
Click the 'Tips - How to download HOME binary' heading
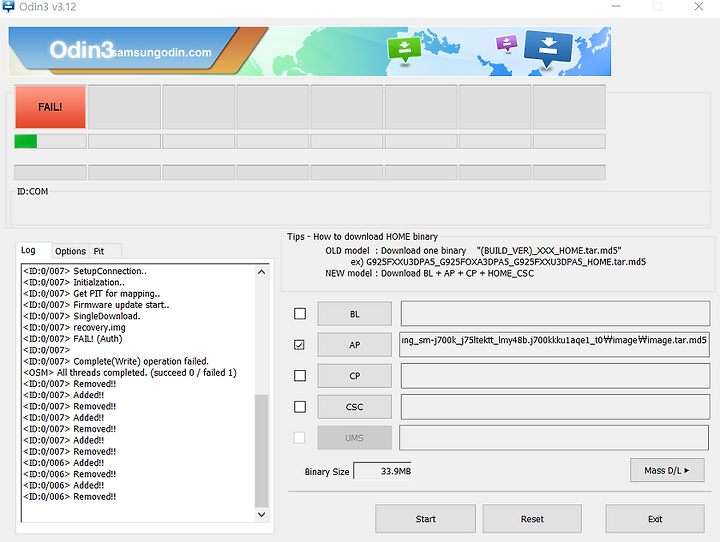[362, 237]
